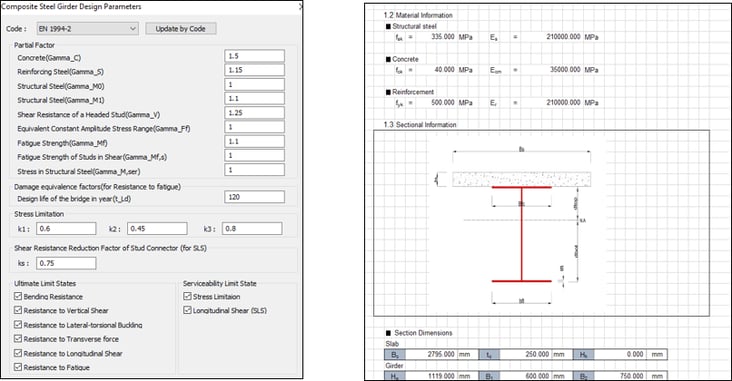Viewport: 732px width, 381px height.
Task: Toggle the Bending Resistance checkbox
Action: click(x=18, y=296)
